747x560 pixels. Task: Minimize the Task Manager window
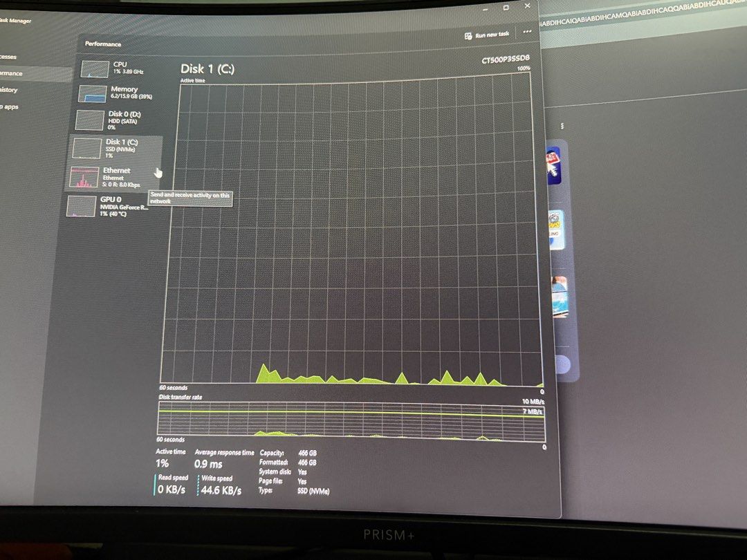pyautogui.click(x=486, y=9)
